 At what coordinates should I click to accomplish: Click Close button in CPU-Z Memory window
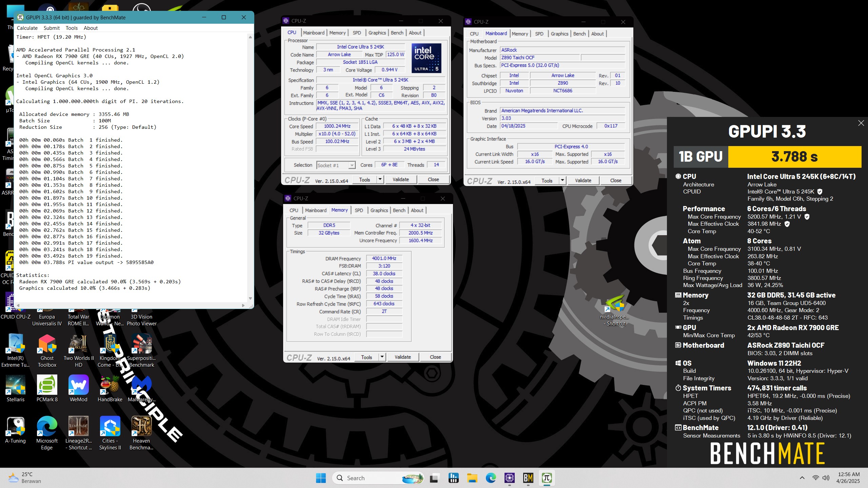pos(435,357)
